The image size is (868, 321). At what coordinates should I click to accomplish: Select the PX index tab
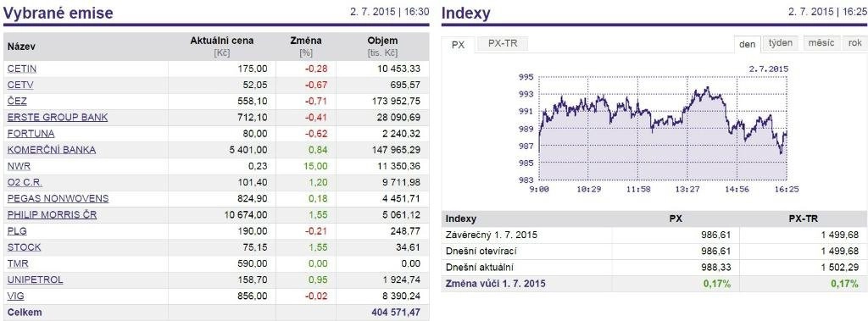pos(458,45)
